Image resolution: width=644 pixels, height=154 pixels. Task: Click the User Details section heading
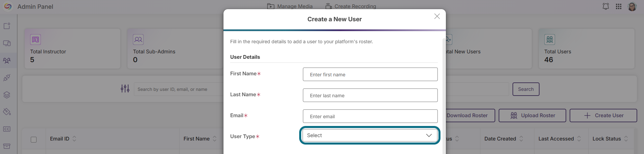coord(245,57)
